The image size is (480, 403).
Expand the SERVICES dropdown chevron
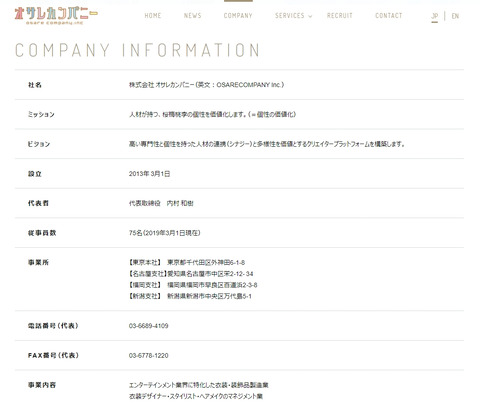[310, 16]
